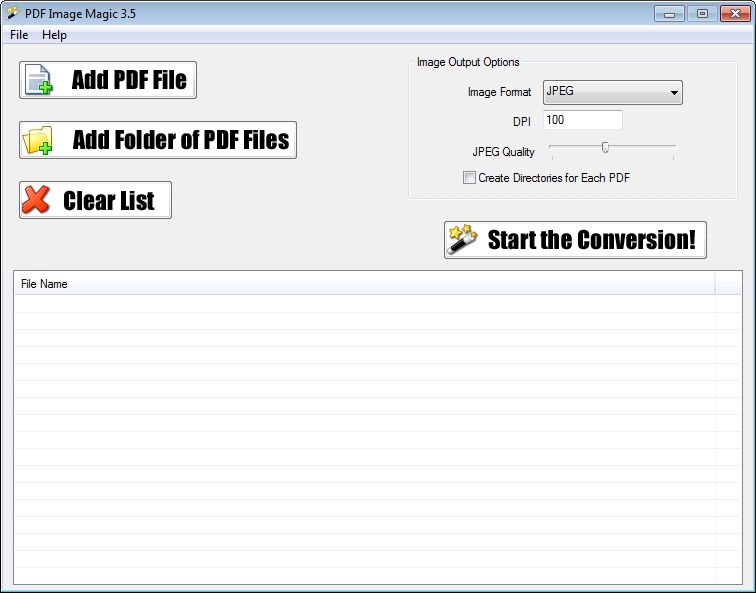
Task: Open the Image Format dropdown
Action: [x=612, y=92]
